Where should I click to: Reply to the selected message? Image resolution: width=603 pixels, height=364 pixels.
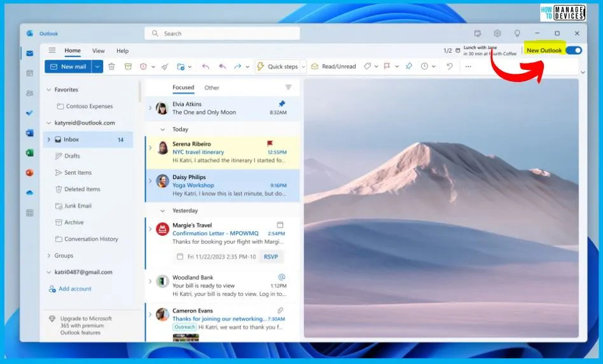point(205,67)
